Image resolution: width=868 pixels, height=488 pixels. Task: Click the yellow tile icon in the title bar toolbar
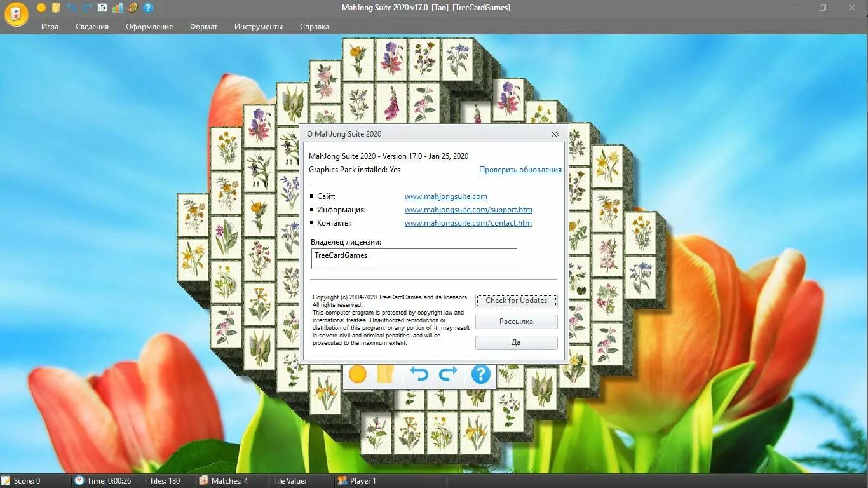coord(56,8)
